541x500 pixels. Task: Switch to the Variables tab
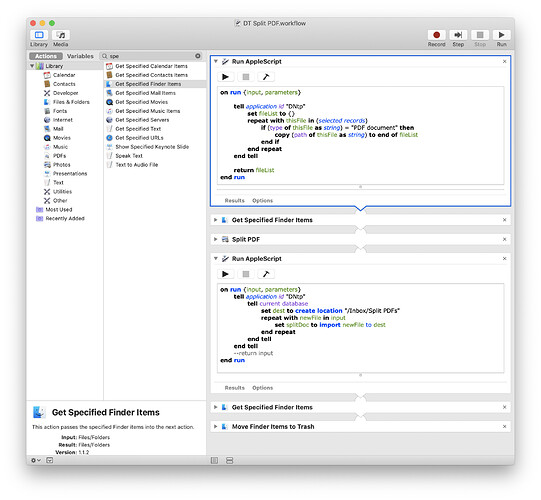(80, 56)
